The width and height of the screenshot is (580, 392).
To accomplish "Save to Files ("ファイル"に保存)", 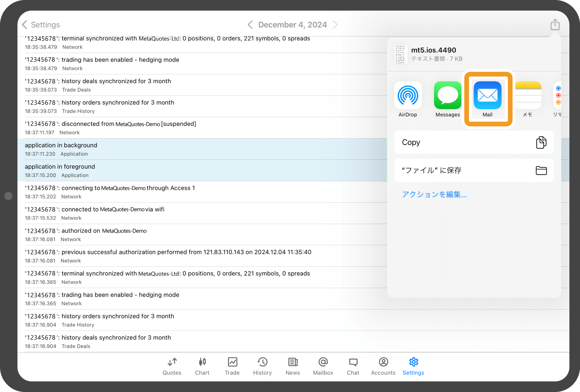I will click(474, 170).
